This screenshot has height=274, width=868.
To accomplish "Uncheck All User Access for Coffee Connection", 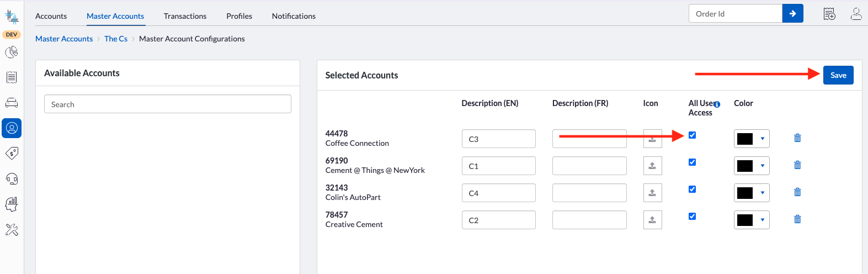I will point(692,135).
